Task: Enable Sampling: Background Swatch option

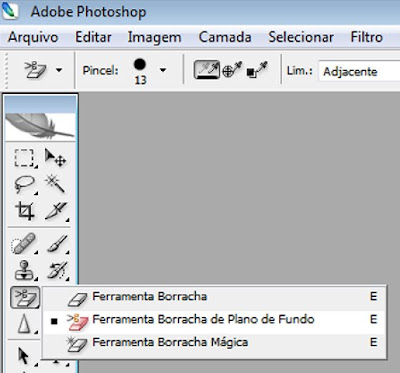Action: (x=257, y=70)
